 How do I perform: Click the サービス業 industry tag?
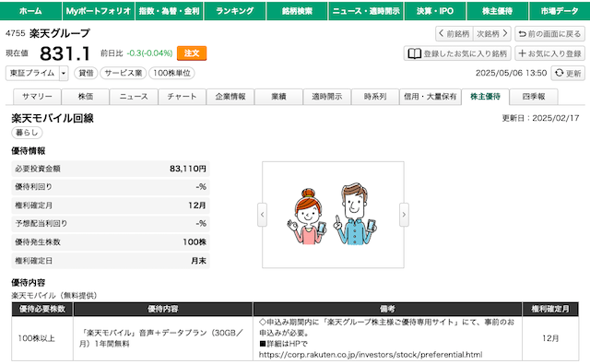[x=124, y=73]
